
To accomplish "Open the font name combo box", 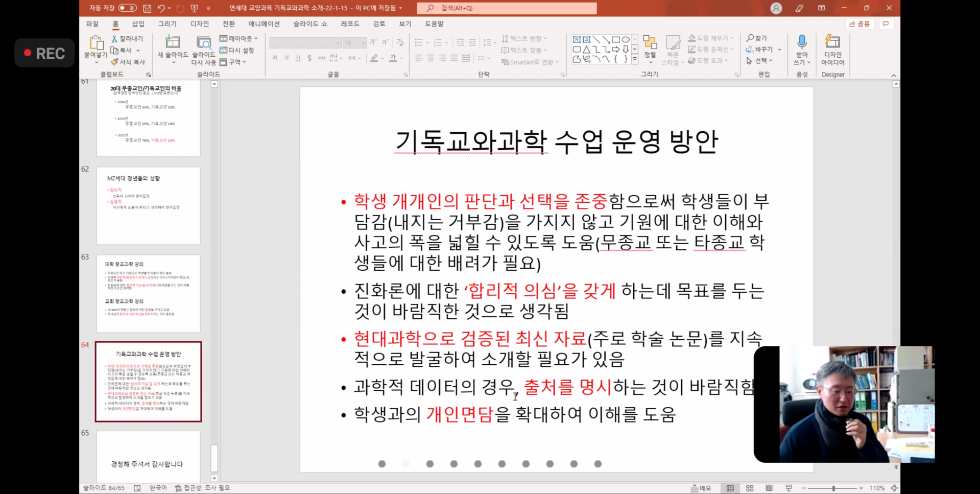I will point(305,43).
